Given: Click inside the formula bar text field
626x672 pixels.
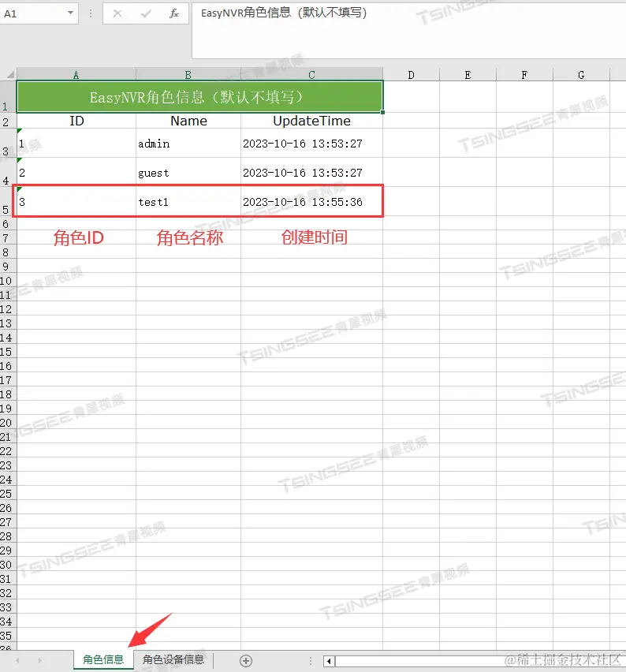Looking at the screenshot, I should [x=408, y=31].
